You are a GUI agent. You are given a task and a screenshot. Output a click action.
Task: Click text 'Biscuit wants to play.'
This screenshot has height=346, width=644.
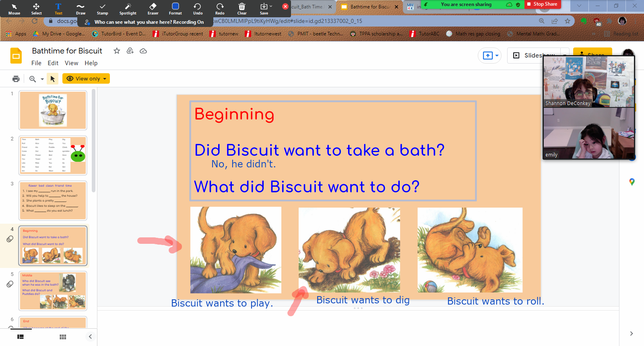pos(222,303)
